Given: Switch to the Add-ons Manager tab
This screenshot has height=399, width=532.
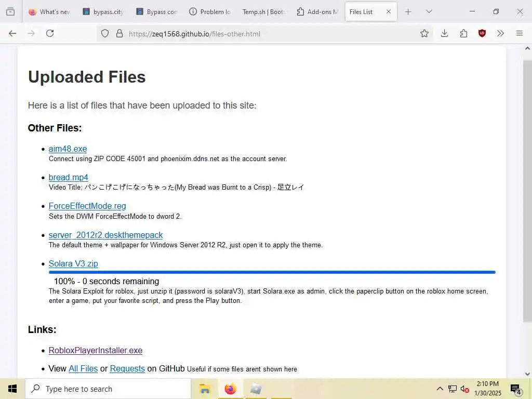Looking at the screenshot, I should pyautogui.click(x=317, y=11).
